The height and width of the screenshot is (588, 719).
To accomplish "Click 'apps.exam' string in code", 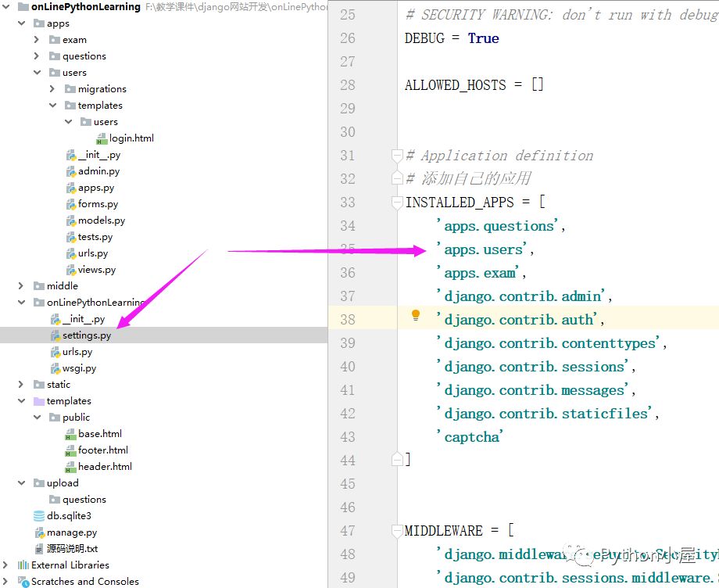I will [479, 273].
